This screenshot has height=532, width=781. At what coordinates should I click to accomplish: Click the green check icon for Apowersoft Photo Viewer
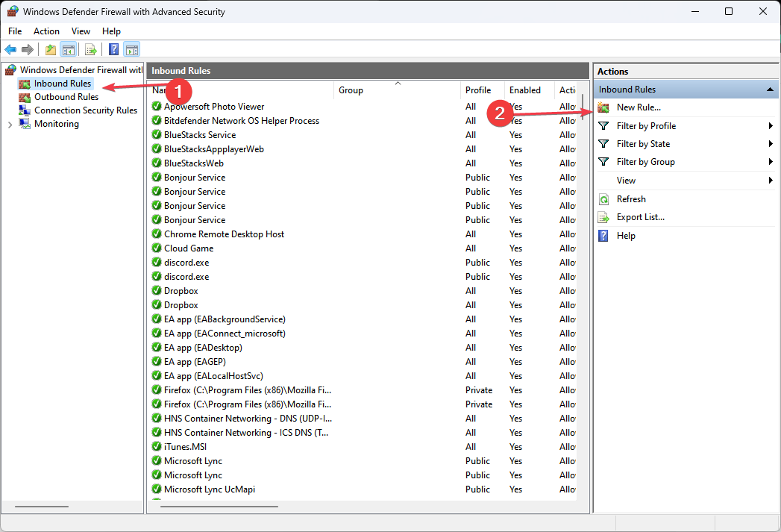click(x=157, y=106)
